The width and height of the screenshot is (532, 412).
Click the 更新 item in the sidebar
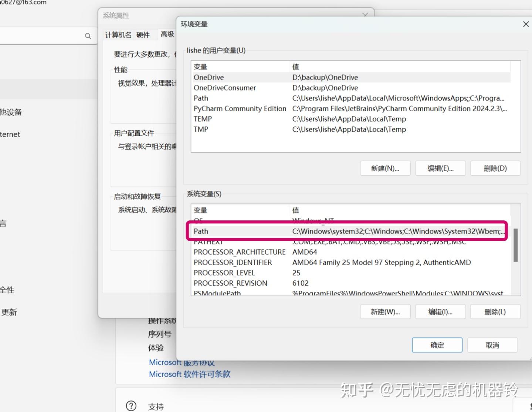coord(9,312)
